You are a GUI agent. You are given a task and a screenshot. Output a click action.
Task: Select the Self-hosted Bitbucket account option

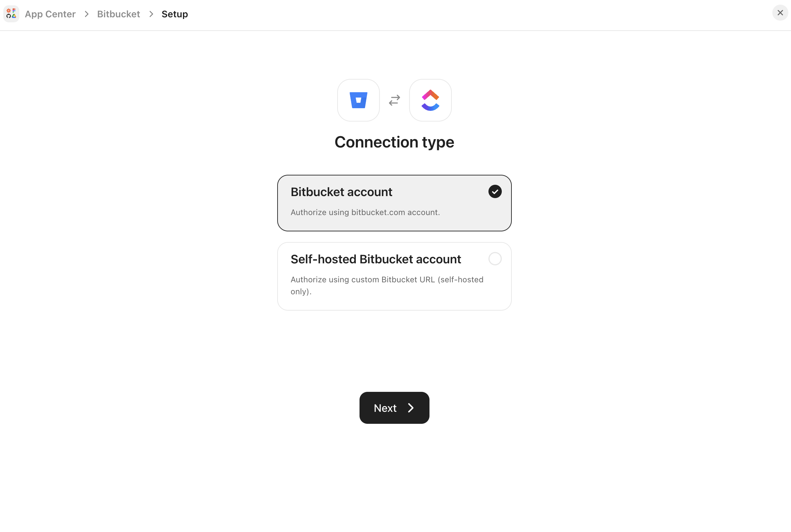(x=394, y=276)
